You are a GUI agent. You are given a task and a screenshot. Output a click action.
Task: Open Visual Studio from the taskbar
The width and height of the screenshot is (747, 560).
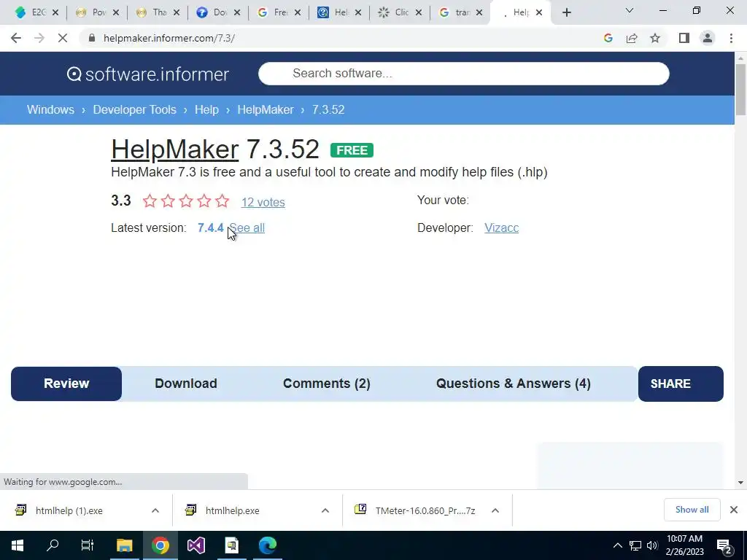click(196, 545)
